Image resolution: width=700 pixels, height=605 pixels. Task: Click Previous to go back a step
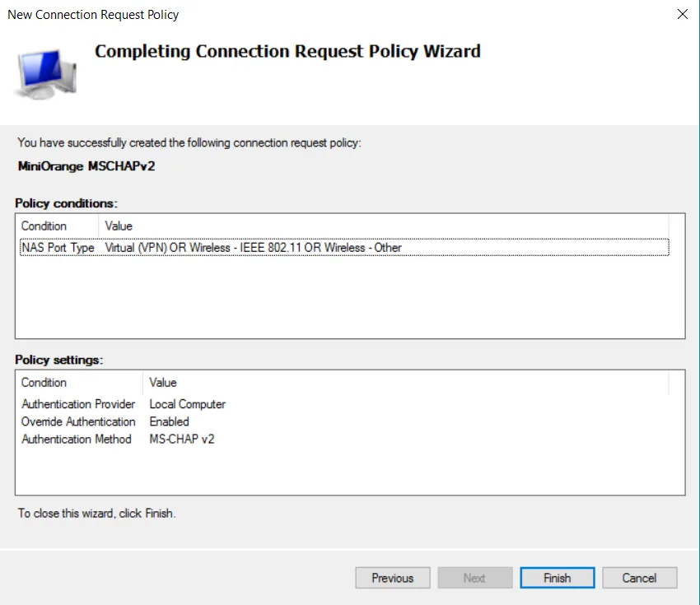[x=393, y=577]
